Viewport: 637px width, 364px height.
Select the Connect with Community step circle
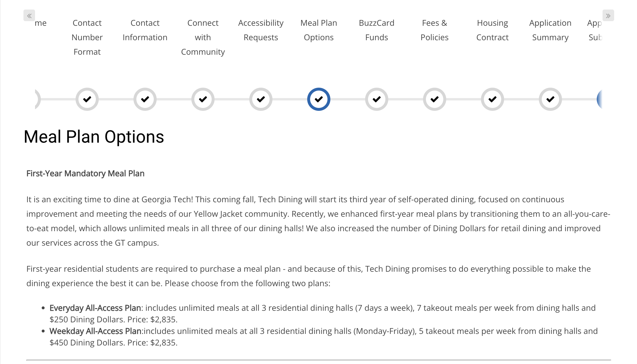203,99
